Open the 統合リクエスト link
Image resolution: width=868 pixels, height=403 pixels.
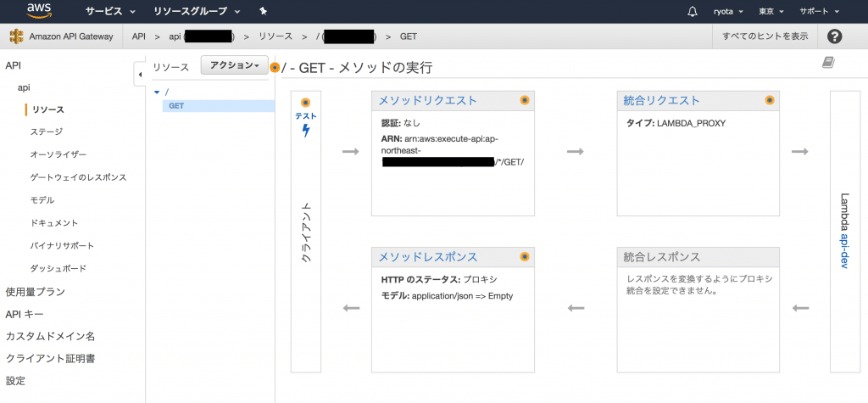pos(661,100)
